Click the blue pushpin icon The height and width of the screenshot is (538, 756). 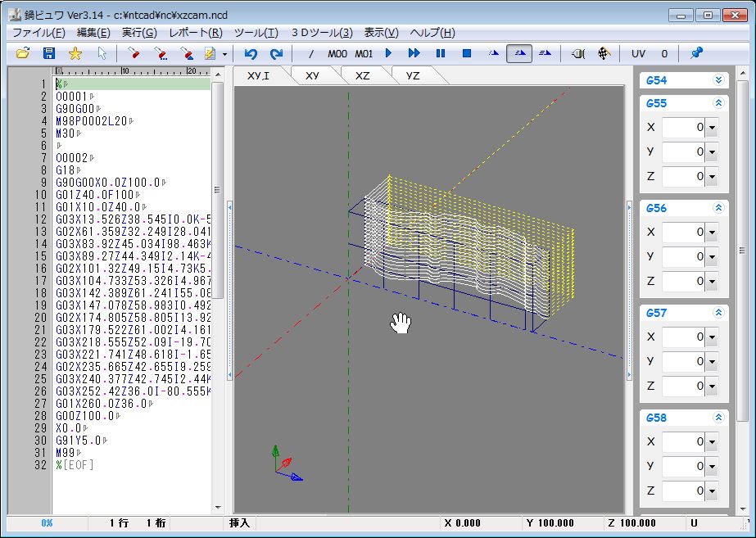(x=696, y=53)
